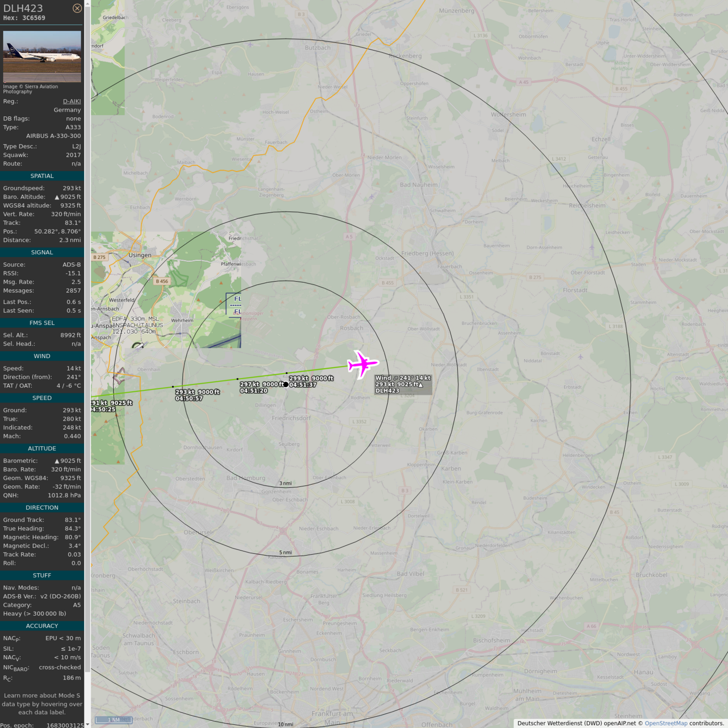Click the sidebar scroll-down arrow
This screenshot has height=728, width=728.
87,724
